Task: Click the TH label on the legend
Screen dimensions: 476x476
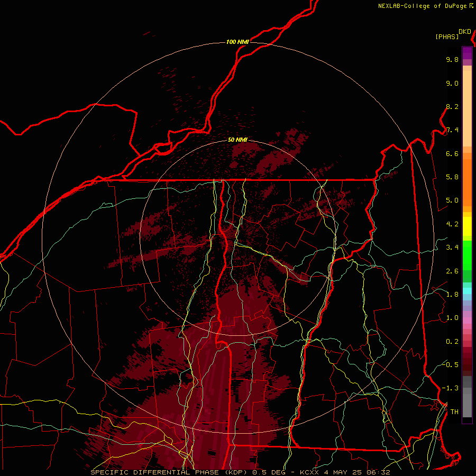Action: click(454, 412)
